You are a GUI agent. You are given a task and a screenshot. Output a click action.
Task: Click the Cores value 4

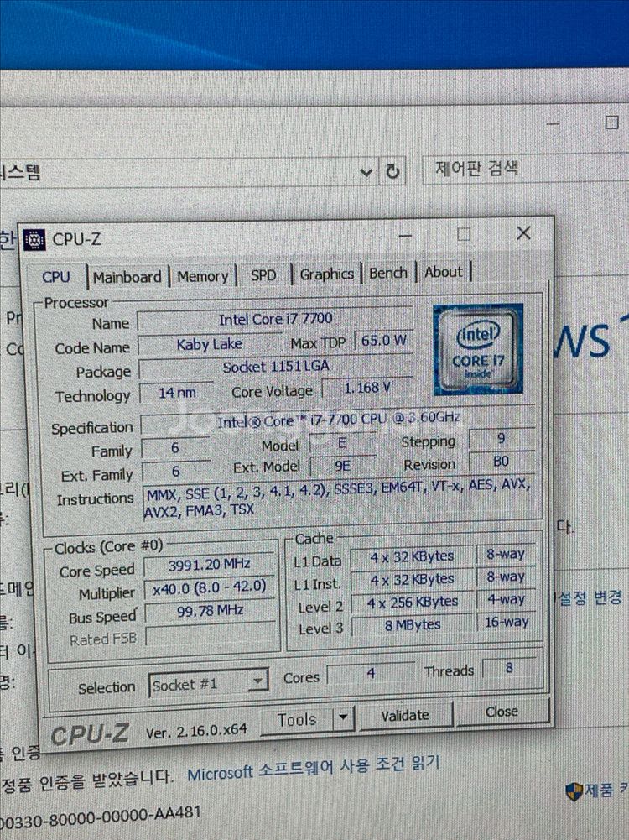(x=371, y=673)
